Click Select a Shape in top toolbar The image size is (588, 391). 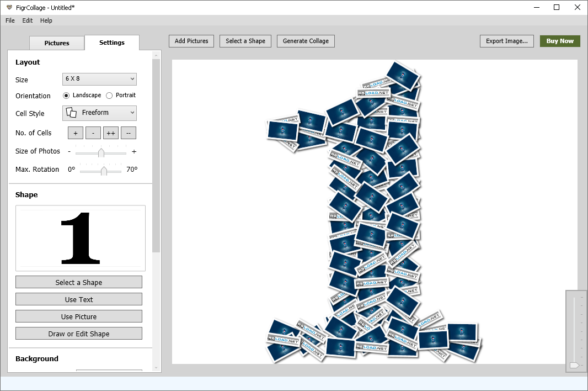[245, 41]
